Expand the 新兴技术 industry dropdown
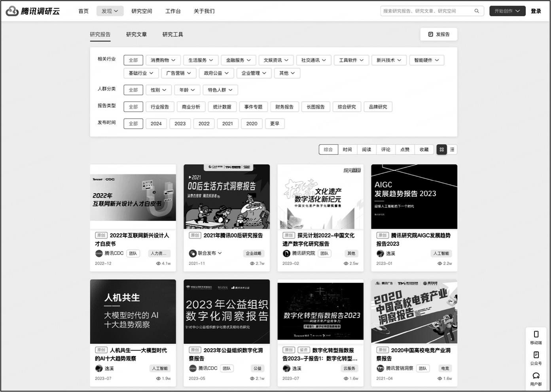 point(389,60)
